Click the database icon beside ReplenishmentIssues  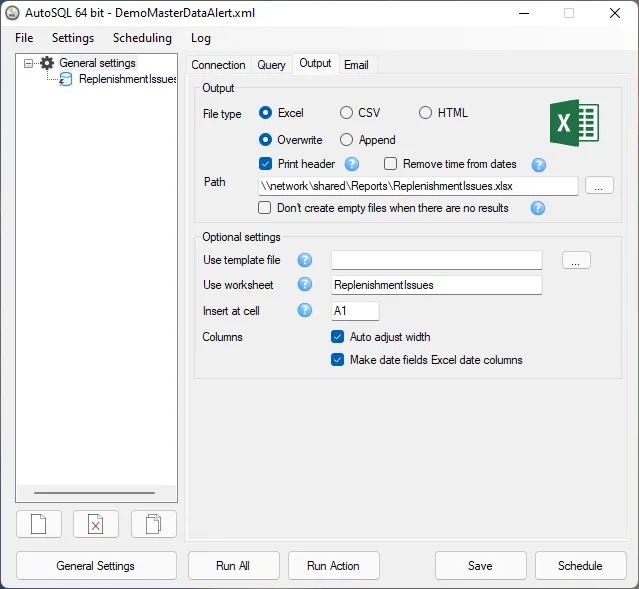coord(66,79)
